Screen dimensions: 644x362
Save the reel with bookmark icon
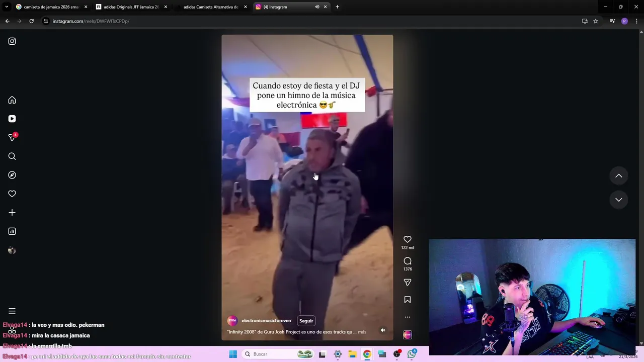408,300
